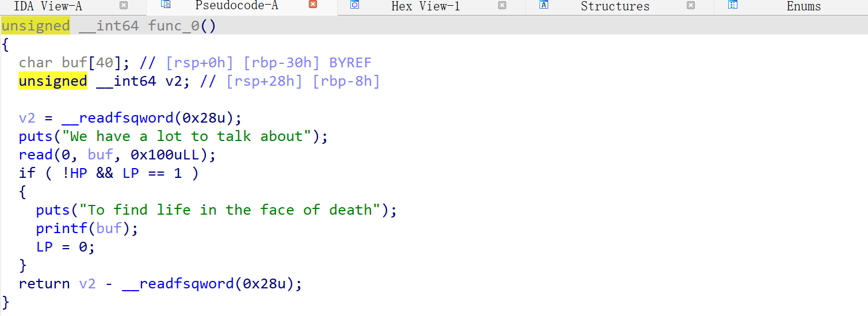Close the IDA View-A tab
Image resolution: width=868 pixels, height=316 pixels.
[x=124, y=5]
